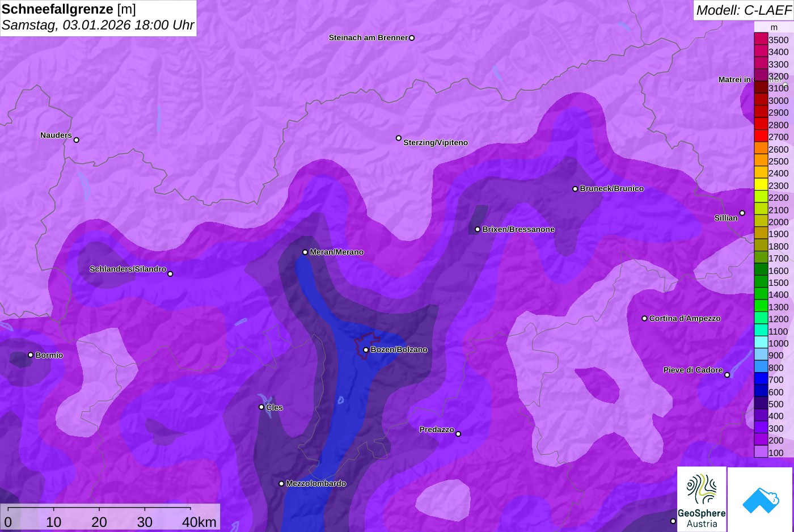Click the Bozen/Bolzano label text
Screen dimensions: 794x532
point(399,349)
